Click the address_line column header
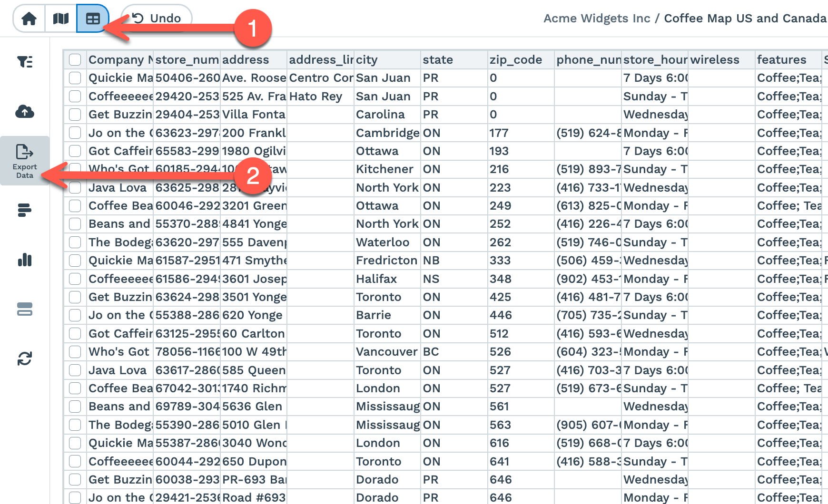Image resolution: width=828 pixels, height=504 pixels. point(321,60)
